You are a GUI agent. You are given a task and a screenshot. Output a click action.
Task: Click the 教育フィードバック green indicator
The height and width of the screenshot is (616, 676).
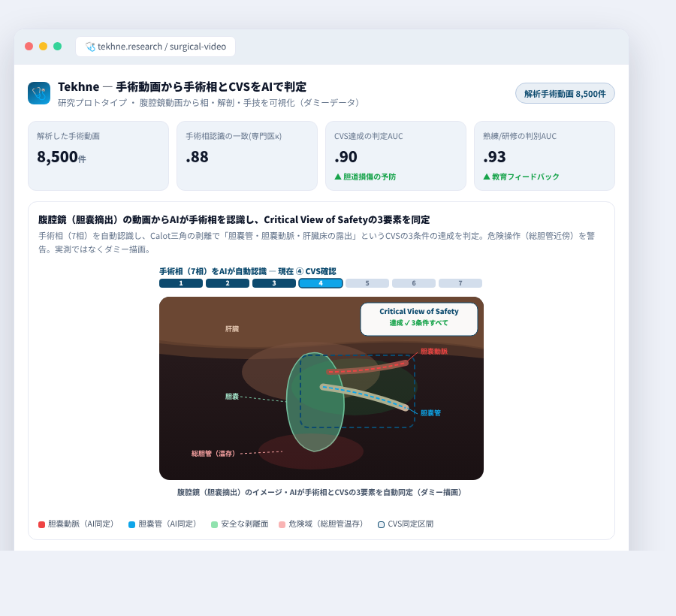point(521,177)
